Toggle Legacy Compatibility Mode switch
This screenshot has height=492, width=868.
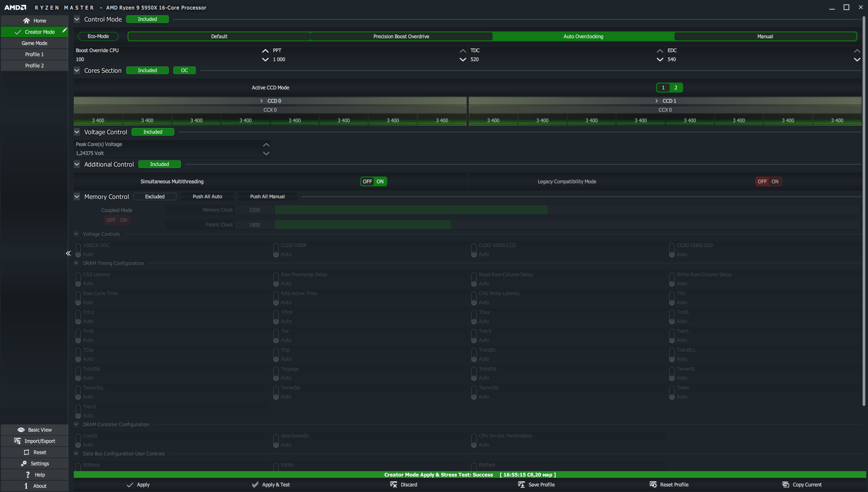(x=768, y=181)
